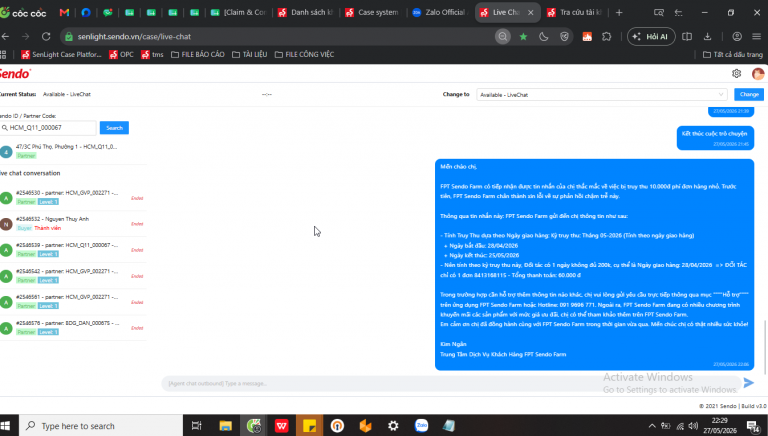Open the tms bookmark

(152, 54)
